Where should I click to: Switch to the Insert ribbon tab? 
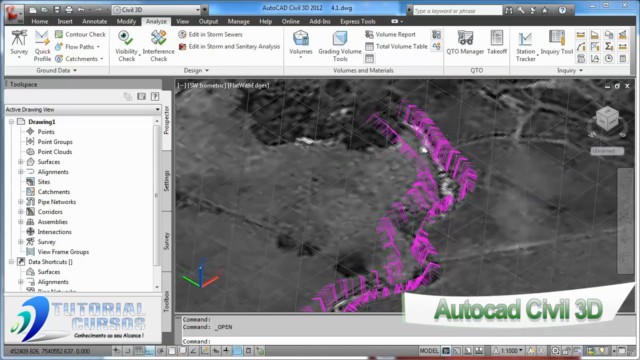point(65,21)
